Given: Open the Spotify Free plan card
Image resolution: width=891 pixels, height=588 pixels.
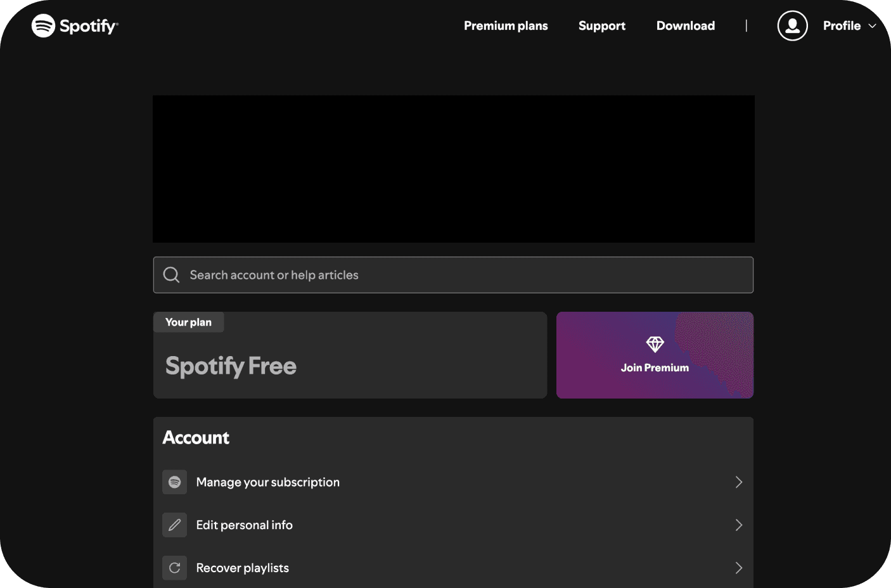Looking at the screenshot, I should [x=350, y=355].
